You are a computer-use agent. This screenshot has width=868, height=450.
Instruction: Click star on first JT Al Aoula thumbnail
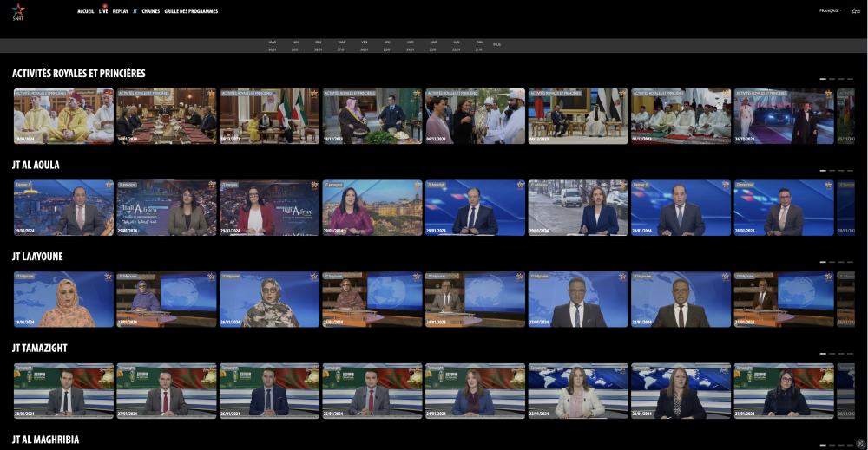108,185
